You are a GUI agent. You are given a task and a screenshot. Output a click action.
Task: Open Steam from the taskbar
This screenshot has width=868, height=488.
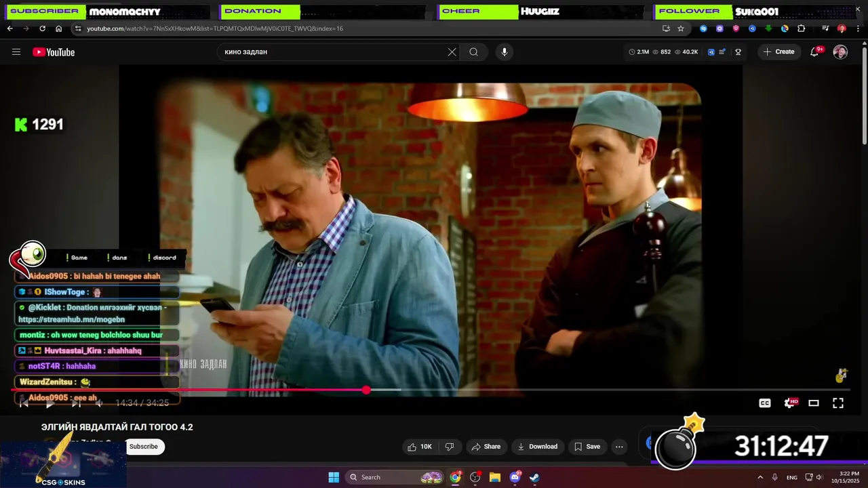(x=534, y=477)
